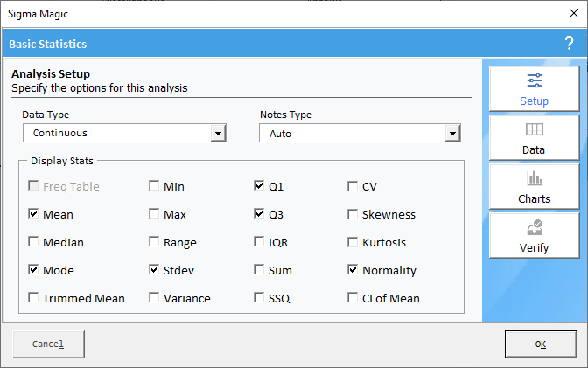Open the Charts bar graph icon

(534, 179)
